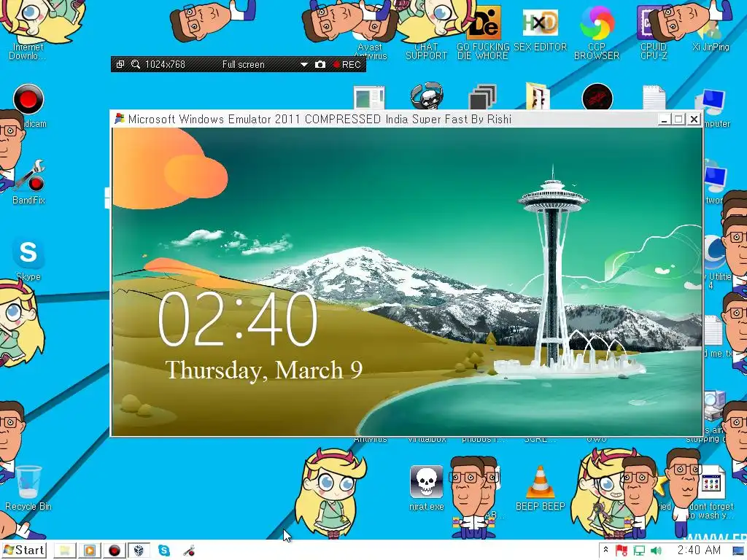The image size is (747, 560).
Task: Open the Bandicam red-circle desktop icon
Action: (x=28, y=99)
